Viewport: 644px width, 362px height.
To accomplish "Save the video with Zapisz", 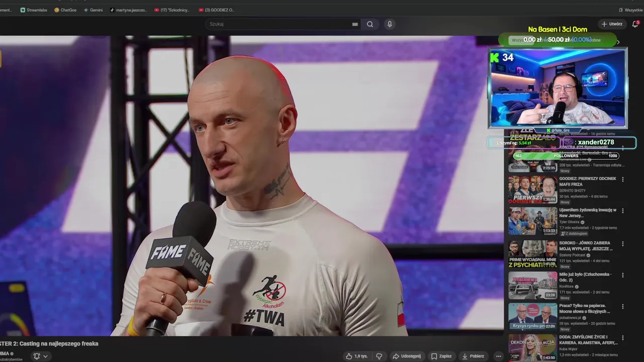I will point(441,356).
